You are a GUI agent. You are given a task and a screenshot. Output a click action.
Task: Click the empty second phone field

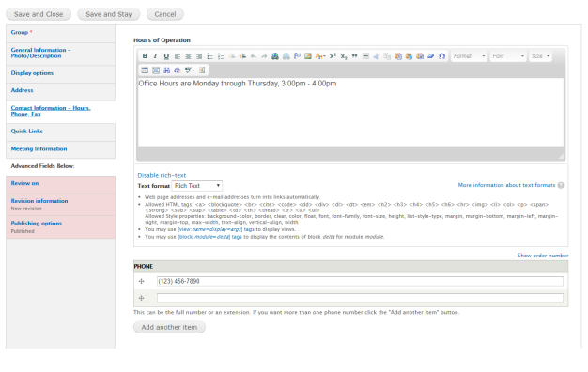pyautogui.click(x=360, y=298)
